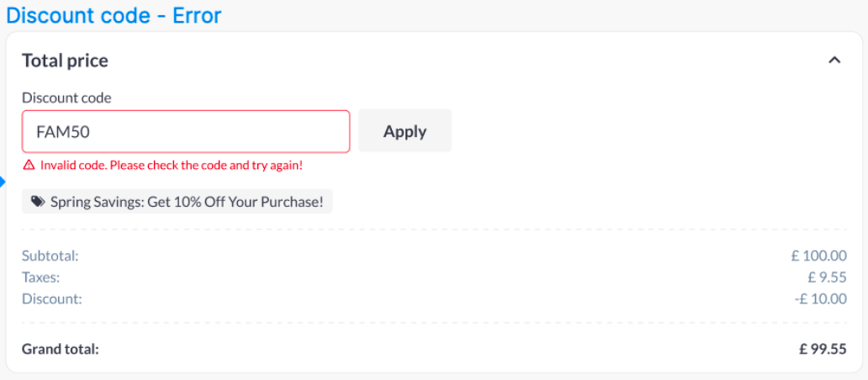This screenshot has height=380, width=868.
Task: Click the Discount code - Error title
Action: (114, 14)
